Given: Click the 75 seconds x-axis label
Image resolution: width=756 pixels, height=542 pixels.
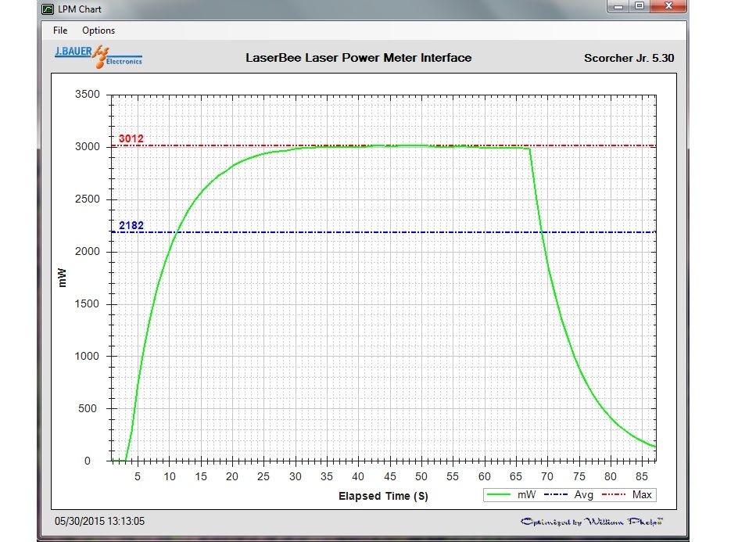Looking at the screenshot, I should point(579,477).
